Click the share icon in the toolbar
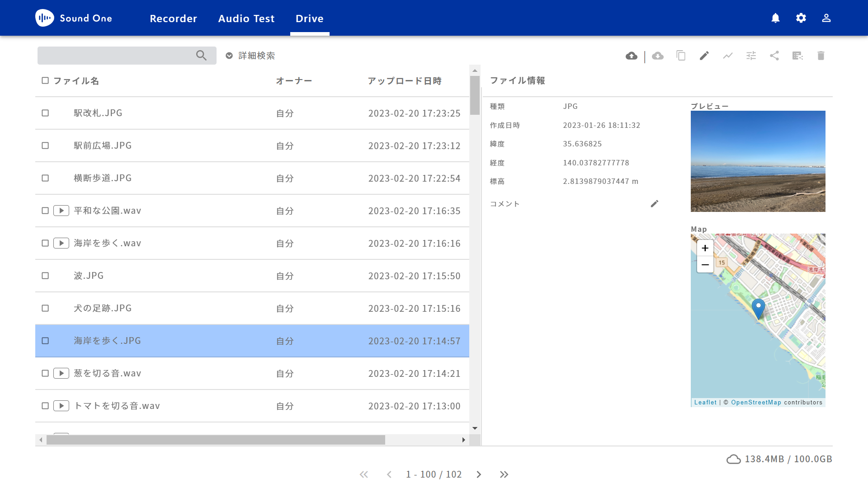 (774, 56)
